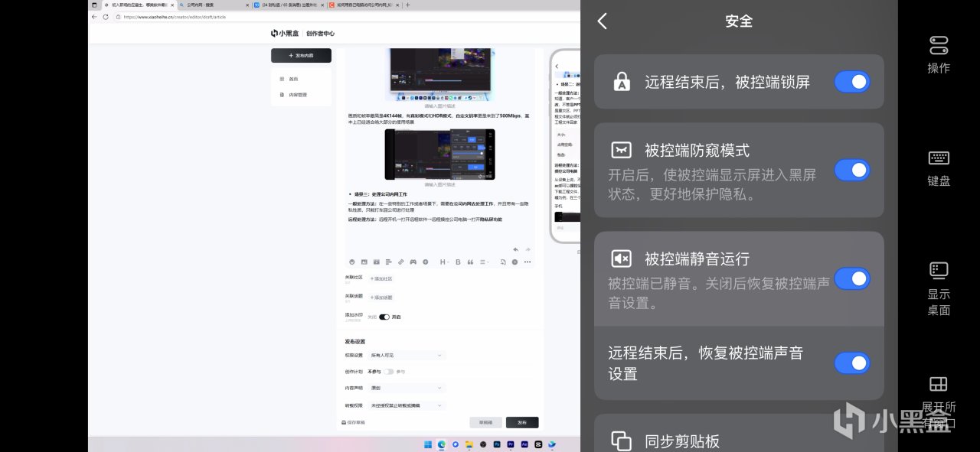Click the redo arrow above editor toolbar
This screenshot has width=980, height=452.
[528, 249]
